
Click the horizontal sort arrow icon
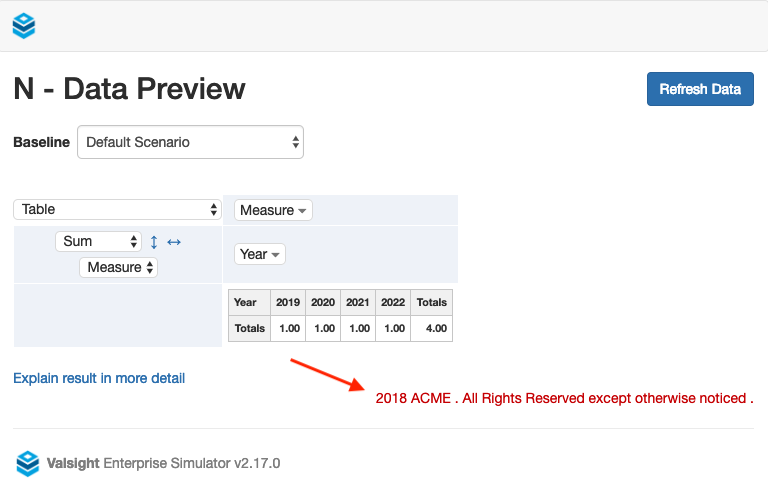click(174, 242)
